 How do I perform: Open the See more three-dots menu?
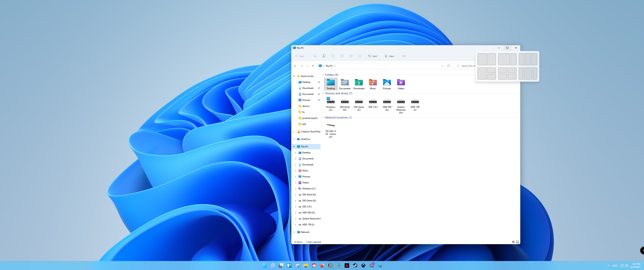pyautogui.click(x=404, y=56)
